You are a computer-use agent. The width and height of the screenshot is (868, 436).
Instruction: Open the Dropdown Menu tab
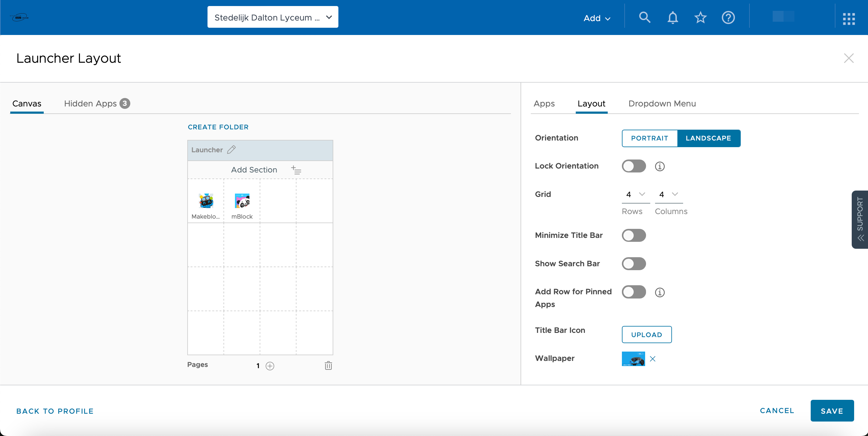[x=662, y=103]
